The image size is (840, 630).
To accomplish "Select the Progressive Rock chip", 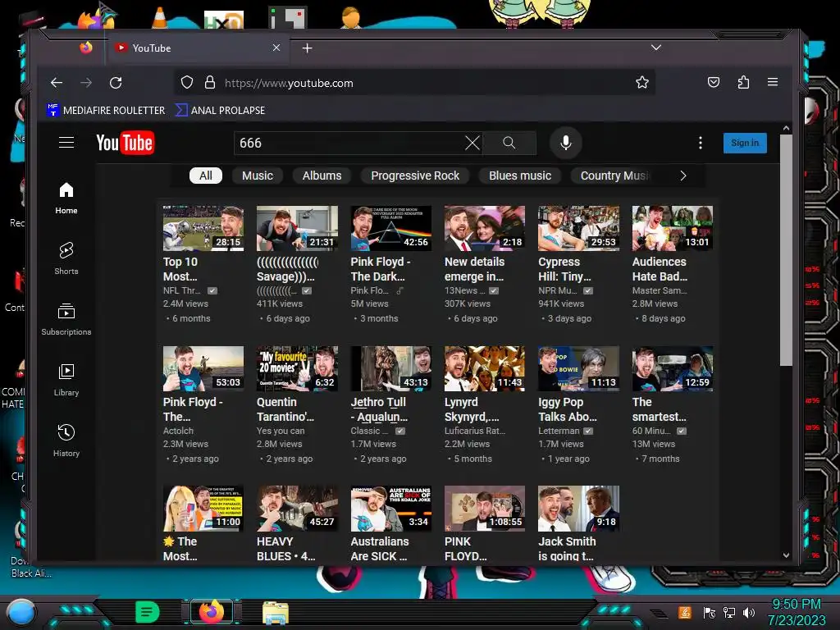I will coord(415,176).
